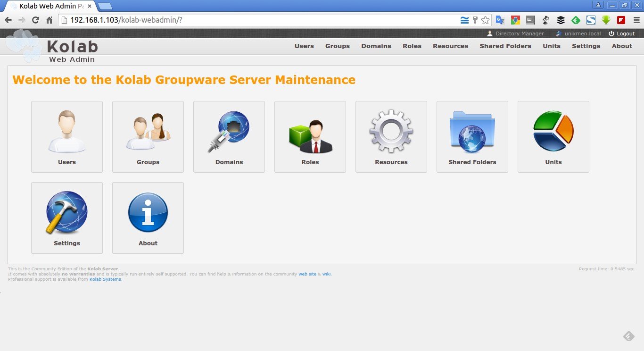Open the Resources tile with gear icon
Viewport: 644px width, 351px height.
click(x=391, y=137)
